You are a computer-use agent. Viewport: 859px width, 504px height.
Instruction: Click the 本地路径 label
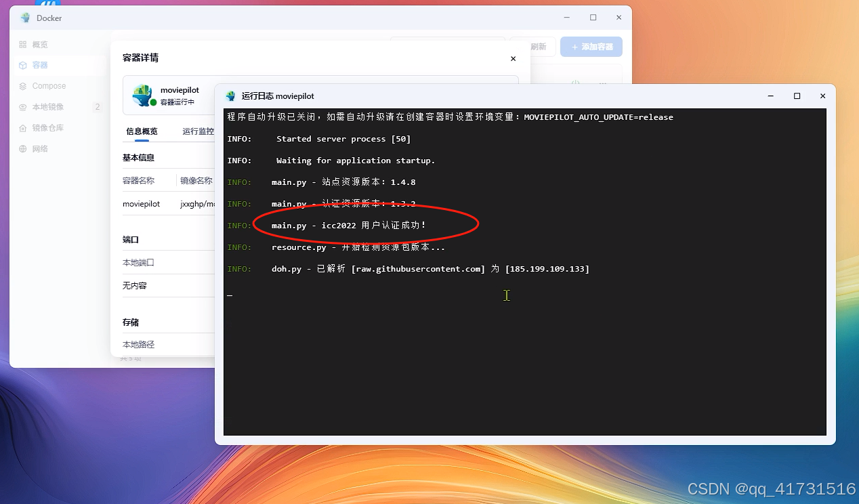coord(138,345)
